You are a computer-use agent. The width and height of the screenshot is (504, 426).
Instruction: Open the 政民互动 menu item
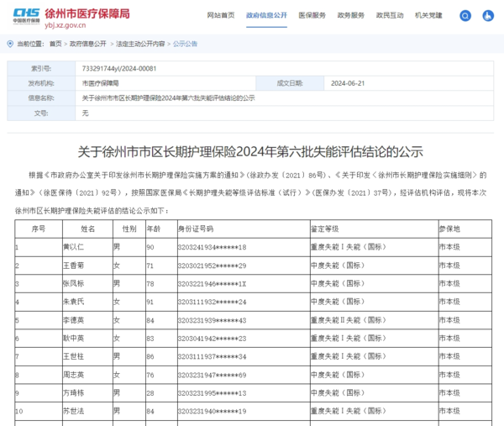[390, 15]
